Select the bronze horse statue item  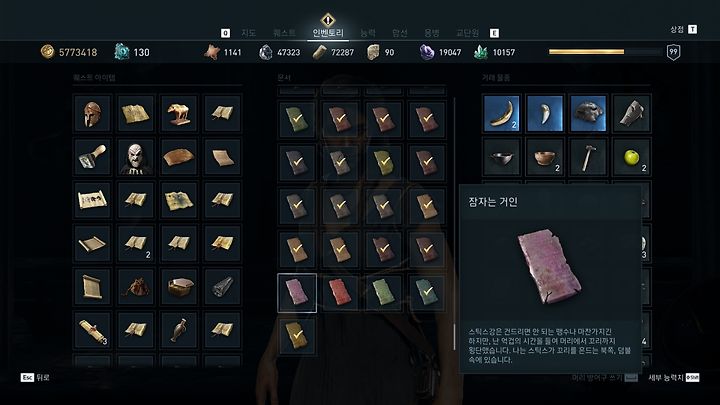click(x=179, y=113)
